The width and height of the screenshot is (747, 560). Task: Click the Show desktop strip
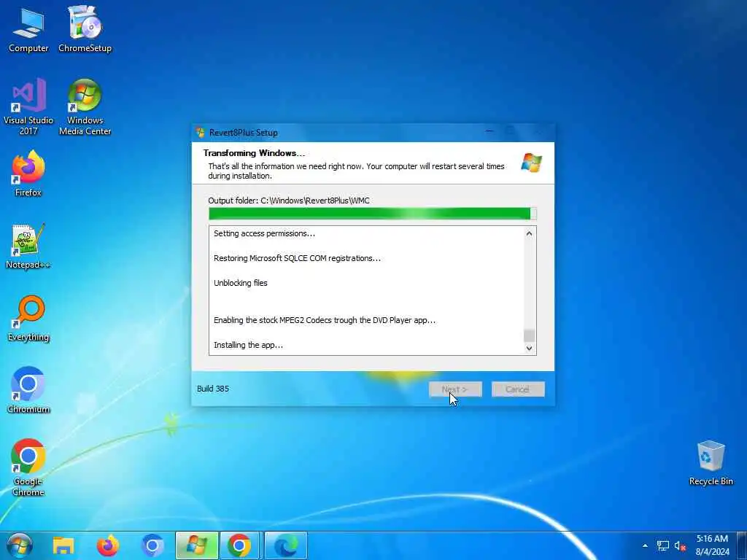742,545
